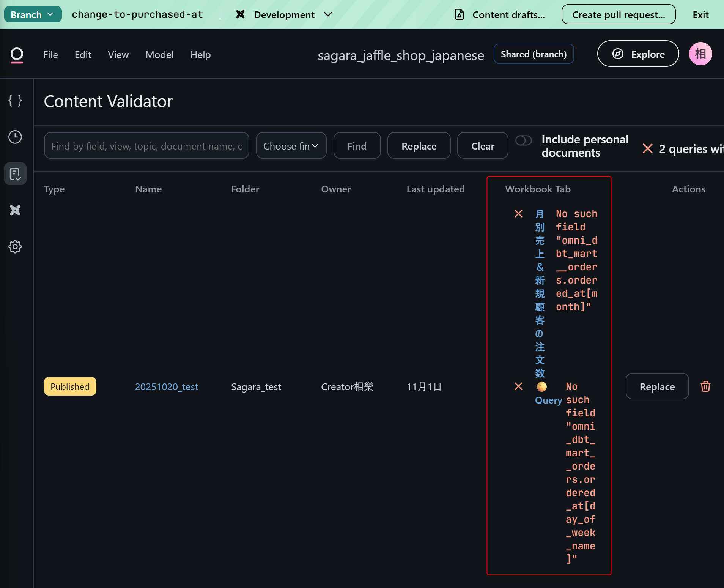Image resolution: width=724 pixels, height=588 pixels.
Task: Open the 20251020_test document link
Action: [x=167, y=386]
